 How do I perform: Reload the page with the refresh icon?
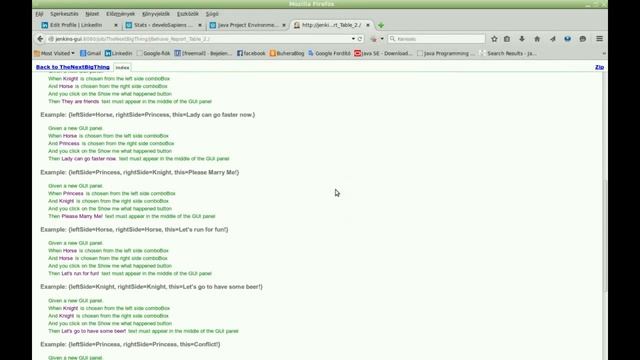point(360,39)
